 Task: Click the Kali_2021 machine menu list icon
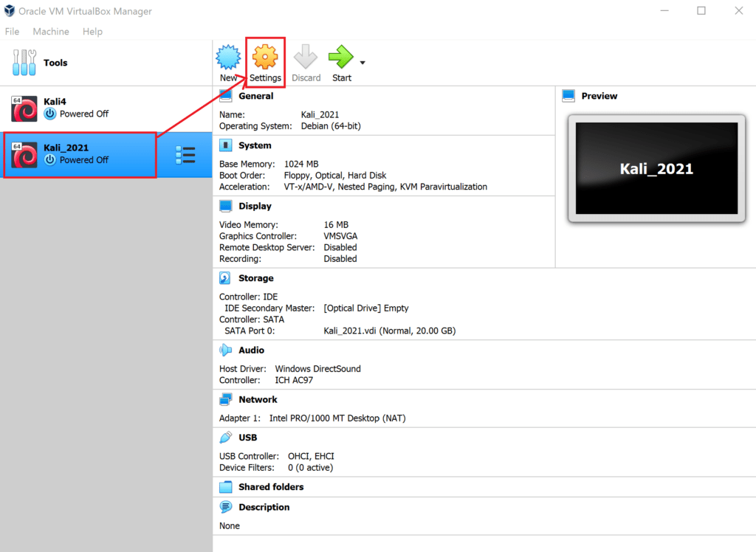click(x=185, y=155)
